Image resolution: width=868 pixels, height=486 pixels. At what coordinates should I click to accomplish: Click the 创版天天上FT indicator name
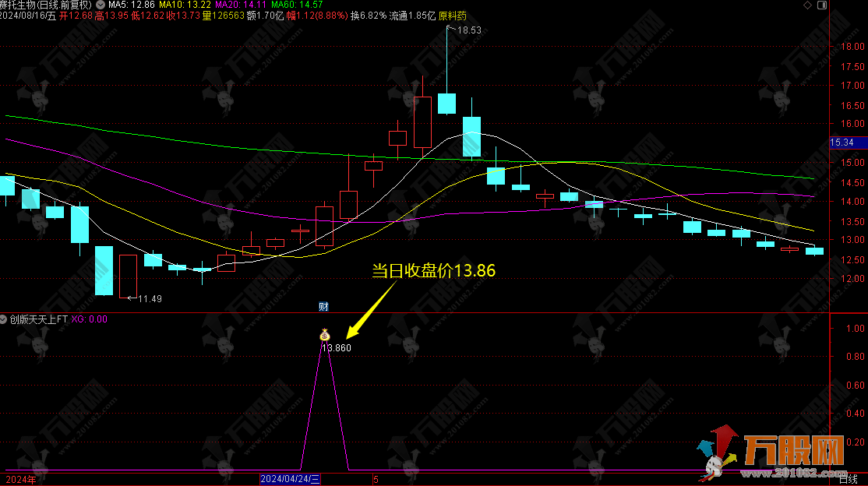(39, 319)
